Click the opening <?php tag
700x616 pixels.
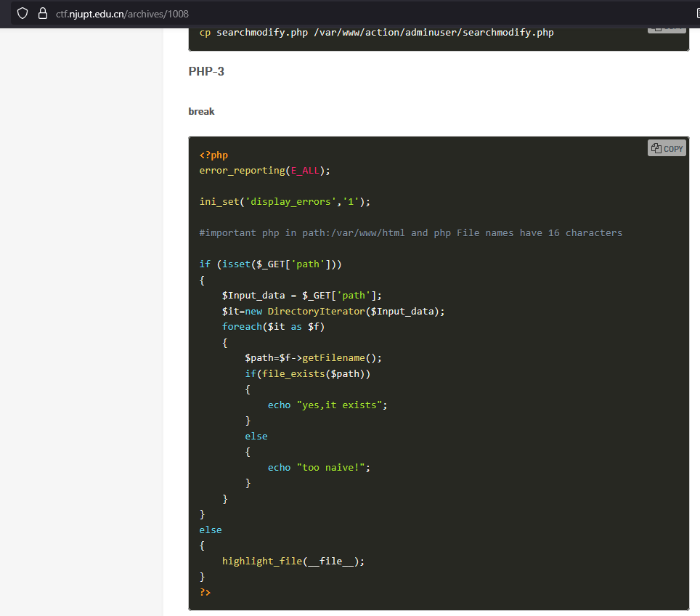213,155
